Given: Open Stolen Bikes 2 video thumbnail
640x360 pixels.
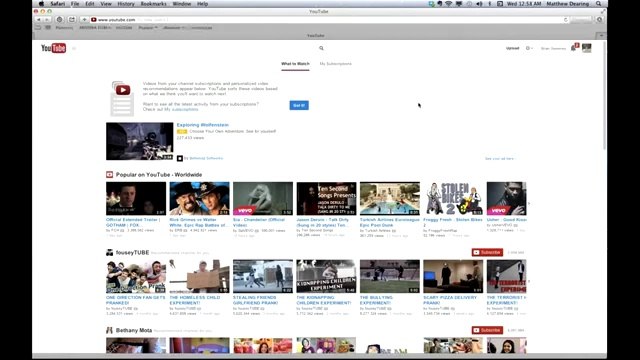Looking at the screenshot, I should [x=453, y=198].
